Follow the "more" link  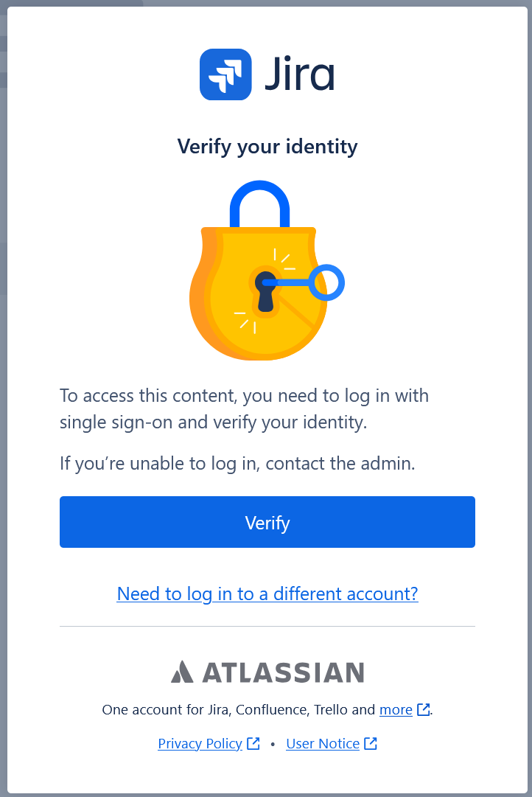pos(396,710)
